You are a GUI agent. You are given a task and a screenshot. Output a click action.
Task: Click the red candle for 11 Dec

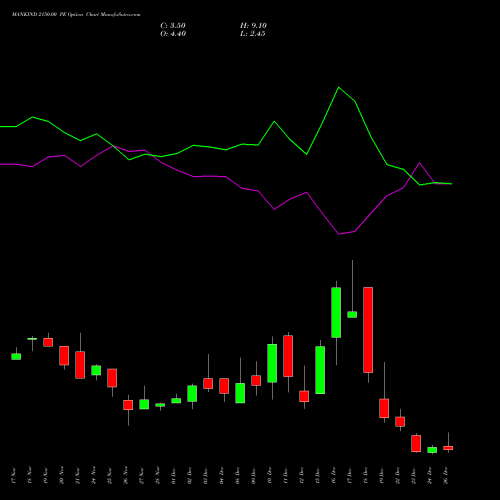288,356
